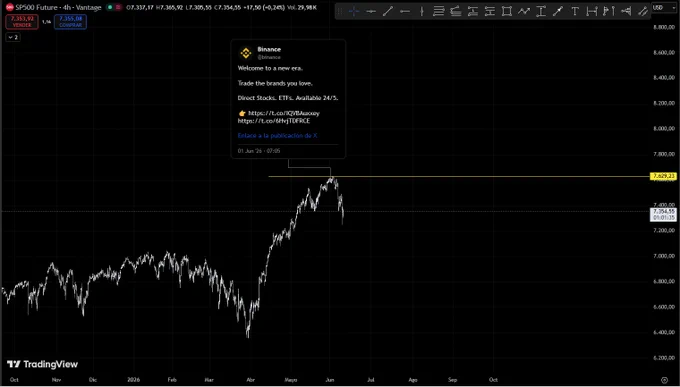The image size is (680, 387).
Task: Click the pink data indicator icon
Action: pos(118,7)
